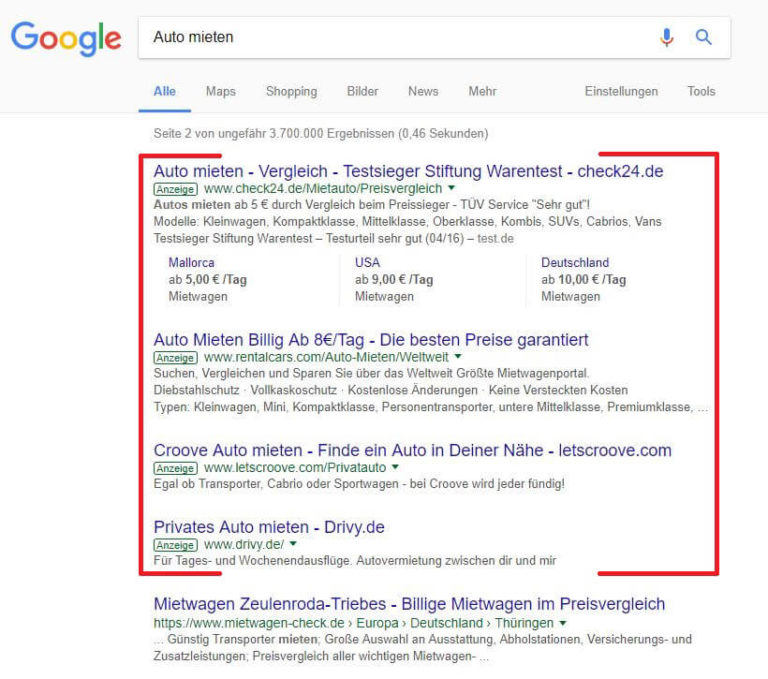Open the Shopping tab

point(291,92)
